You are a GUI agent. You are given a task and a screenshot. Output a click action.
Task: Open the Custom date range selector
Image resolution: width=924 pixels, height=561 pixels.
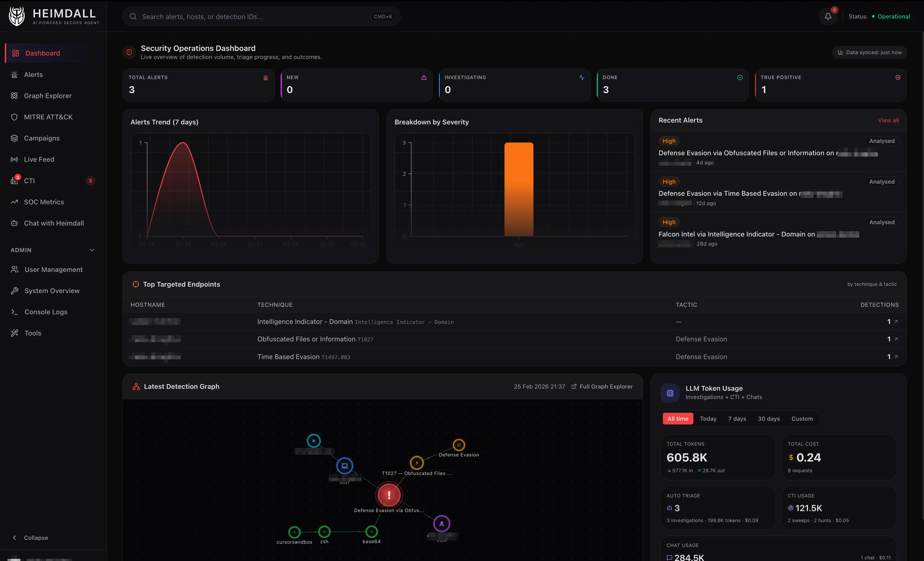point(802,419)
